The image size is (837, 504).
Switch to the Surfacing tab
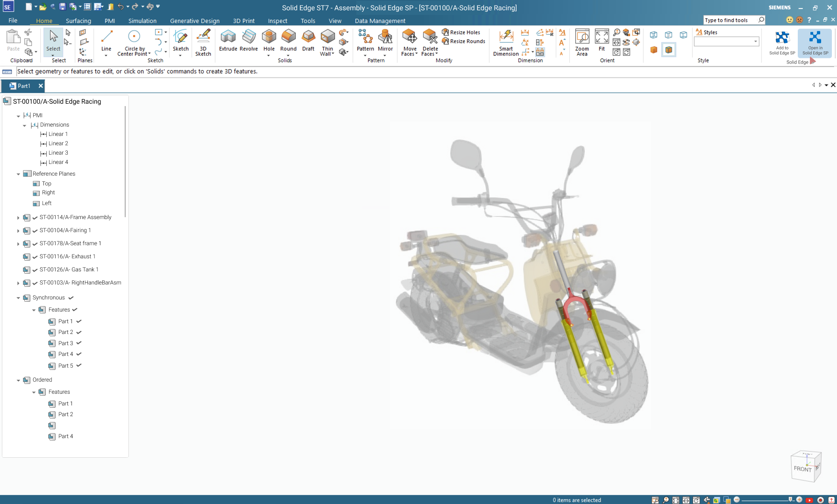[x=78, y=21]
